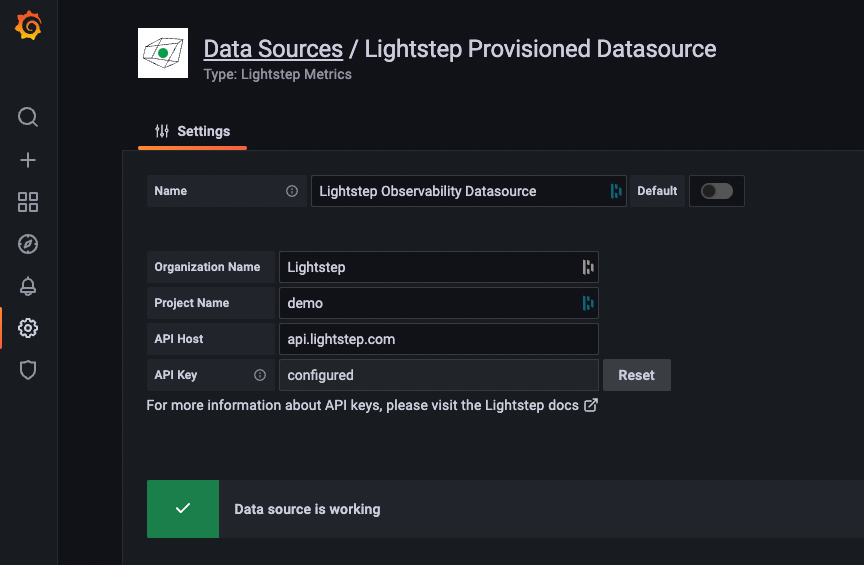
Task: Click the Lightstep docs information text
Action: tap(363, 405)
